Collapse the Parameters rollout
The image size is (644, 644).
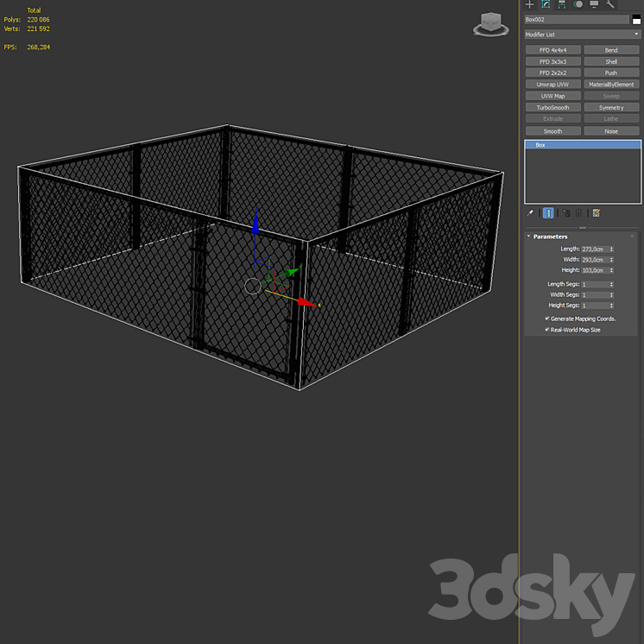[x=529, y=237]
